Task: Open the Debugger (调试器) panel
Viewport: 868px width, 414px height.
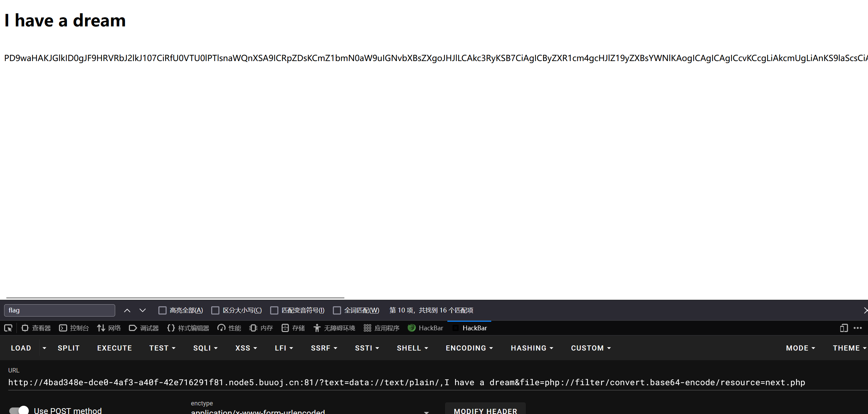Action: (144, 328)
